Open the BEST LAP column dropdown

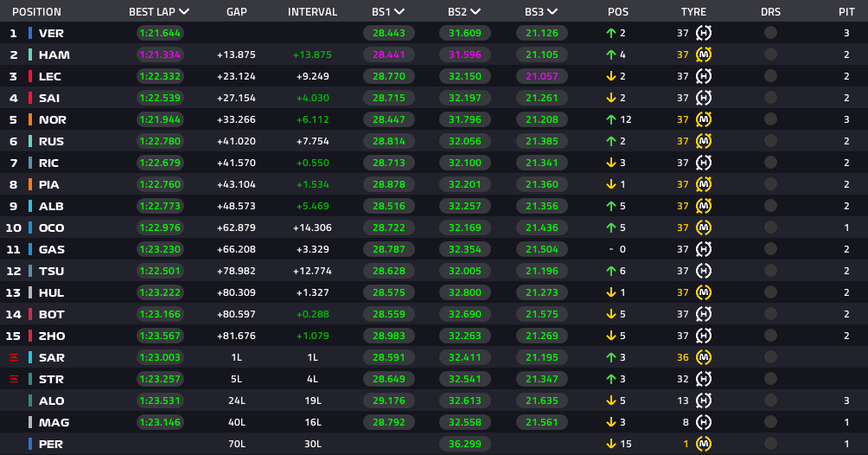coord(184,11)
